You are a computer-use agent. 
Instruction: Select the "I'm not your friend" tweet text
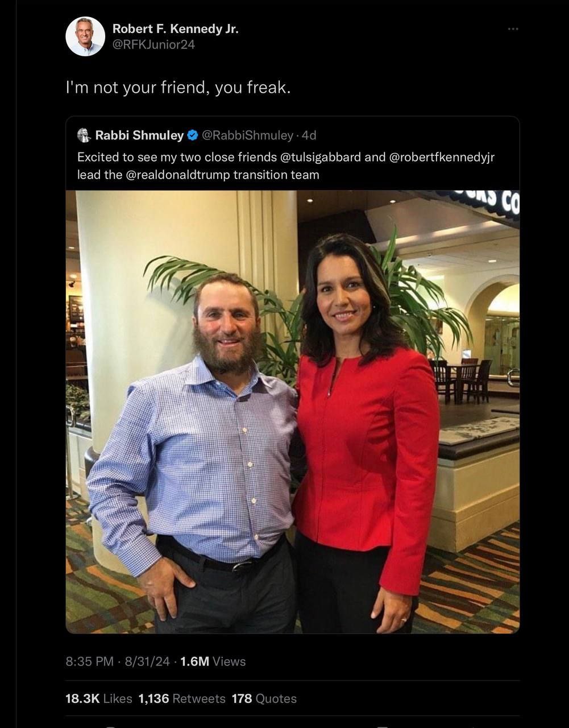click(178, 88)
